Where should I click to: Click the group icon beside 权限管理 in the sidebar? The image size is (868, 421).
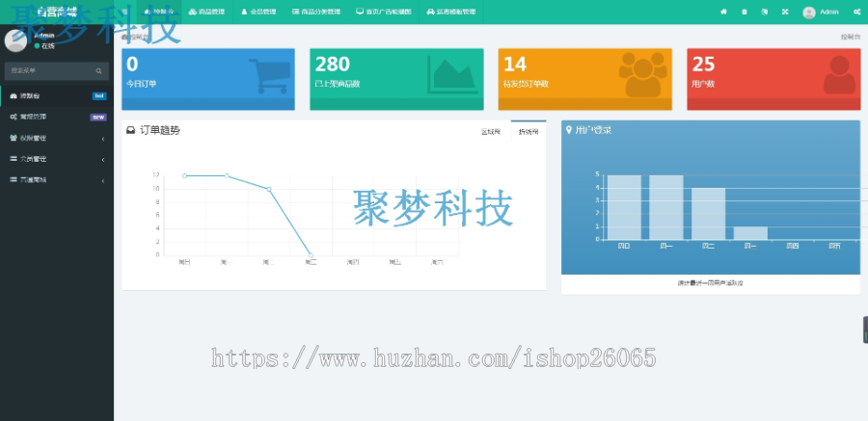[x=14, y=138]
